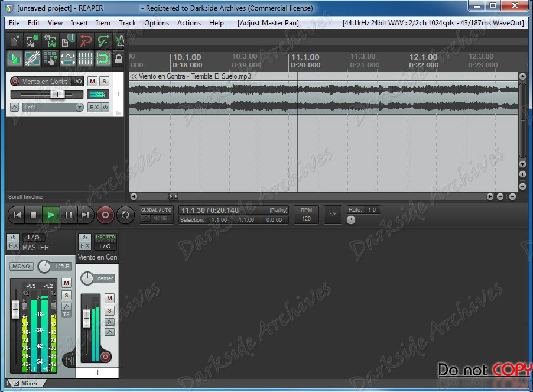The image size is (533, 392).
Task: Open the Item menu
Action: click(x=103, y=23)
